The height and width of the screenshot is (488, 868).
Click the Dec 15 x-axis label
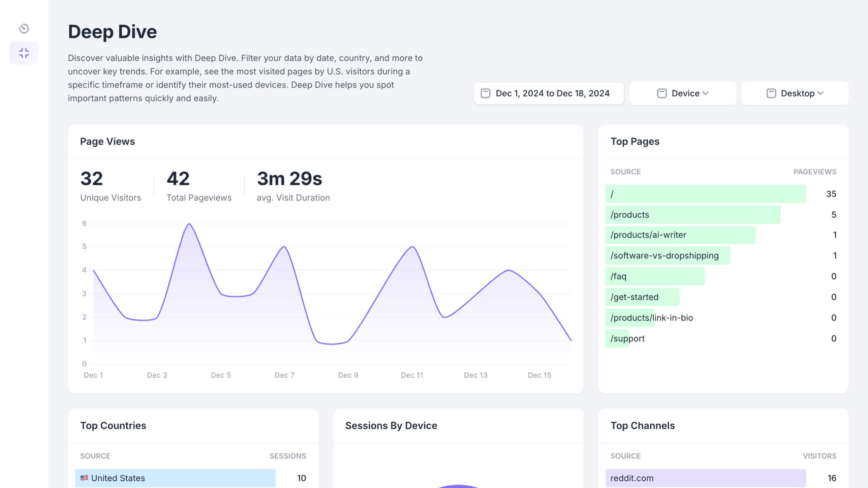pos(539,375)
